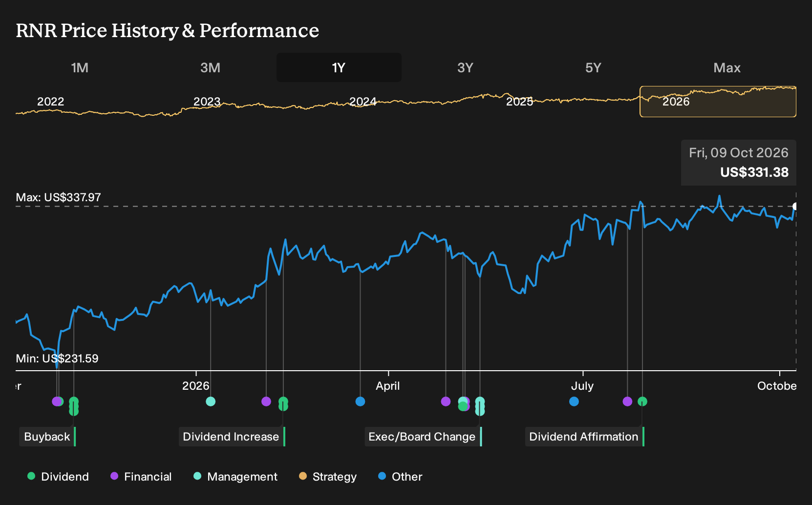Viewport: 812px width, 505px height.
Task: Click the 2024 label on the overview chart
Action: (363, 102)
